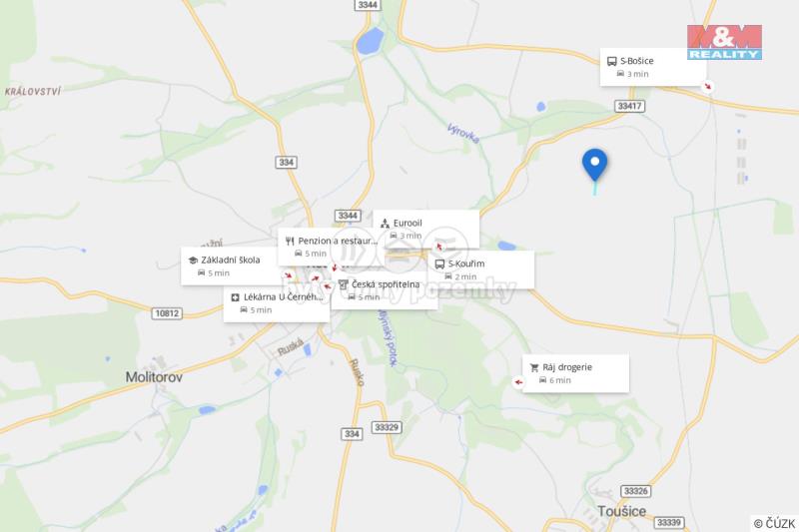
Task: Click the blue property location pin
Action: tap(594, 165)
